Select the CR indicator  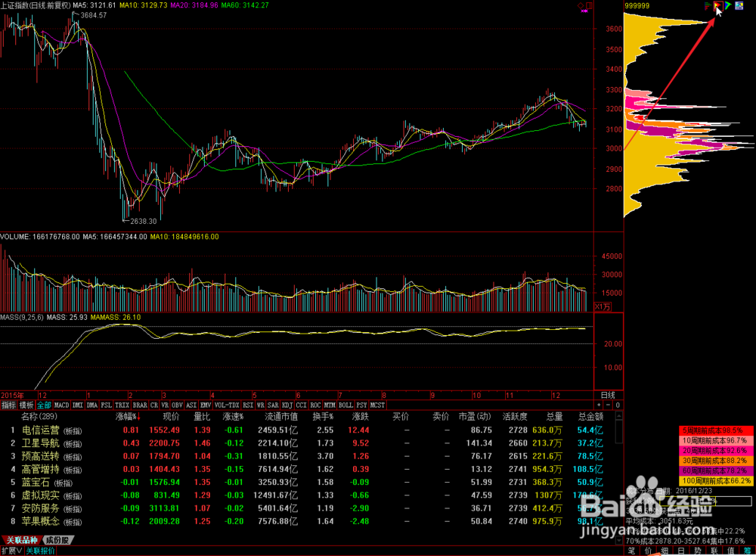(x=154, y=405)
